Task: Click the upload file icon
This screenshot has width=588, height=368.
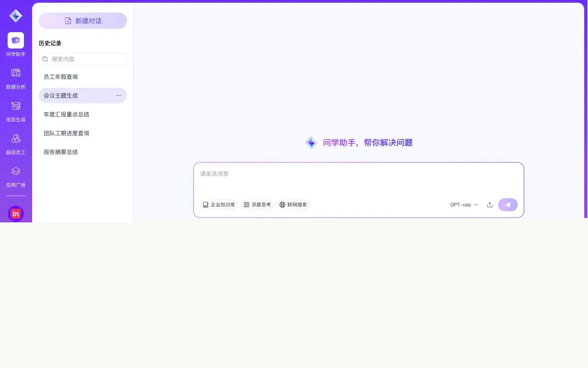Action: click(x=490, y=204)
